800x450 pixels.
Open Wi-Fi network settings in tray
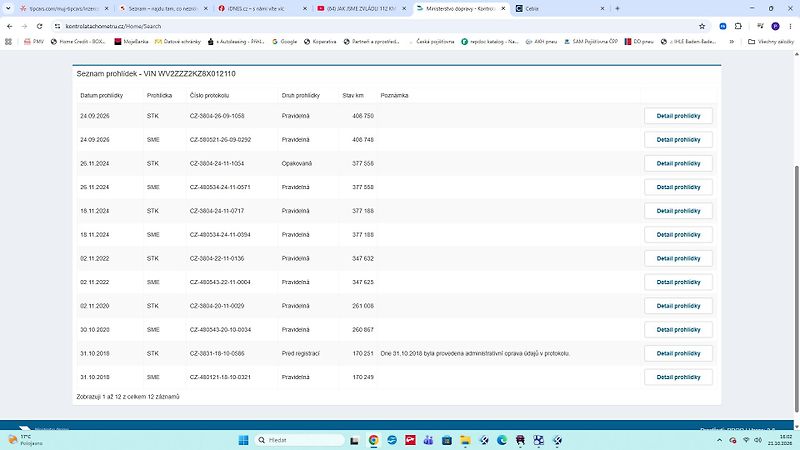coord(746,440)
